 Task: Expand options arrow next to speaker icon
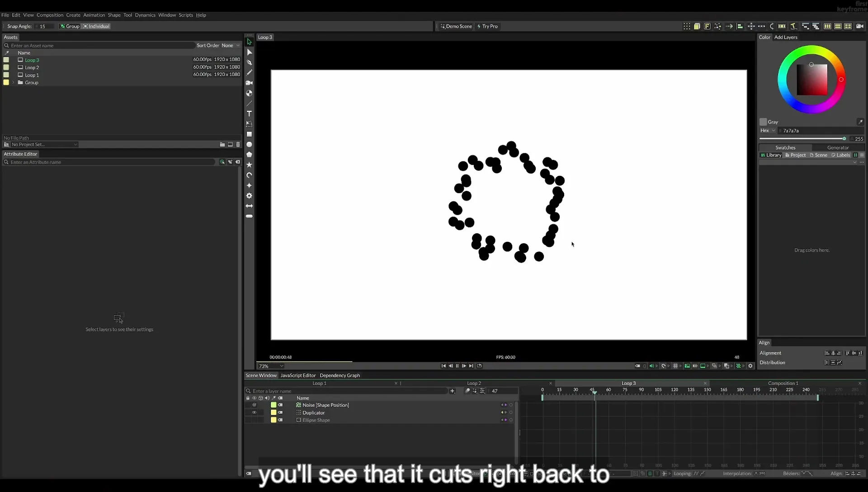pos(656,366)
